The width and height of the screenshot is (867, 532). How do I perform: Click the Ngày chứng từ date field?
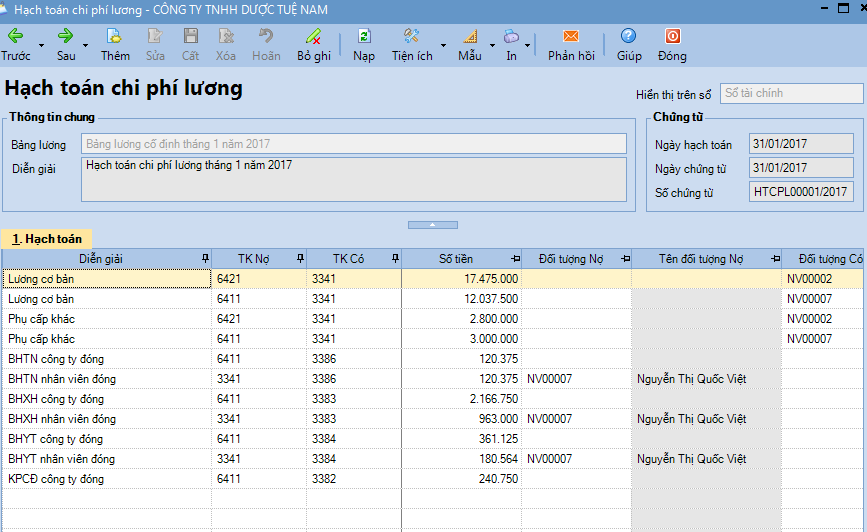[801, 168]
